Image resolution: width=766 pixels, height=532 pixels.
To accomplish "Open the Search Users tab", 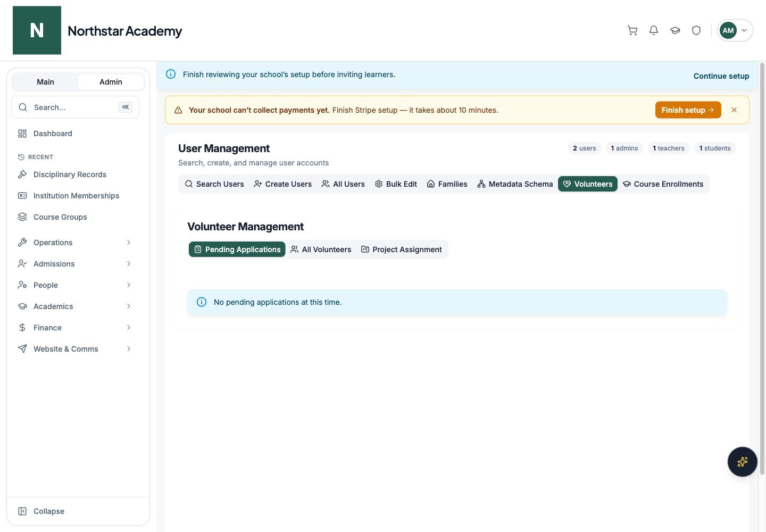I will point(214,184).
